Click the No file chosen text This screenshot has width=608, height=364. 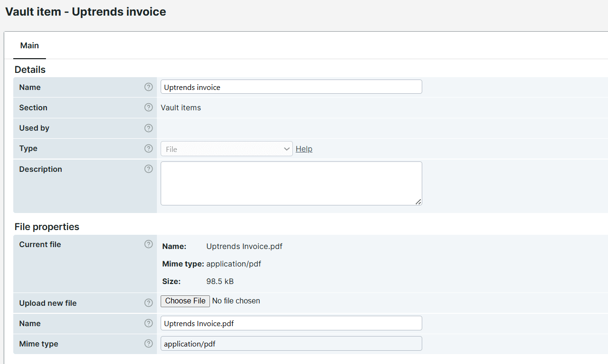(x=236, y=301)
